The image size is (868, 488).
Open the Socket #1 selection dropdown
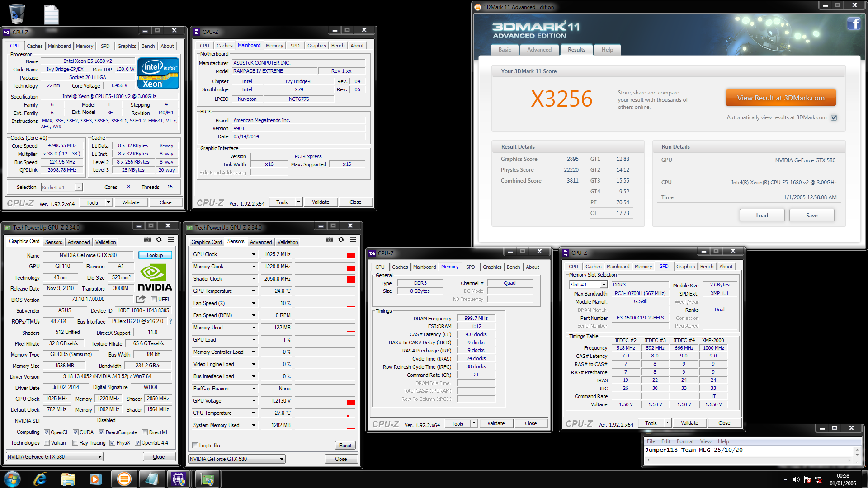click(x=61, y=187)
